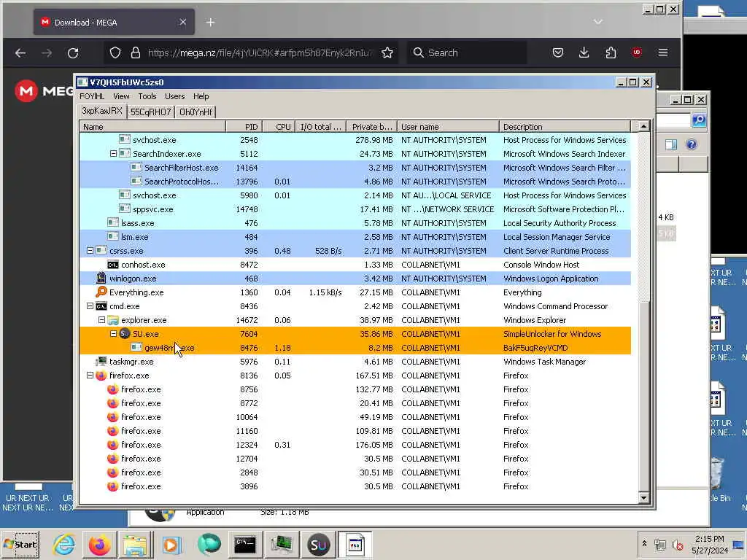The height and width of the screenshot is (560, 747).
Task: Switch to the 3xpKaxJRX tab
Action: [102, 111]
